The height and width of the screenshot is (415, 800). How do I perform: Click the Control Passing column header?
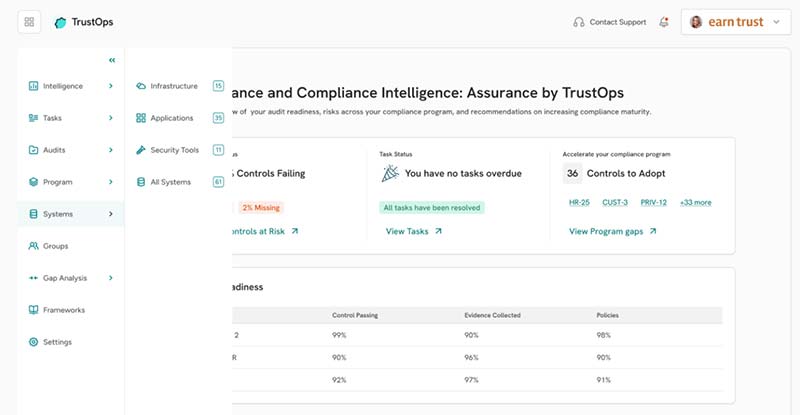pyautogui.click(x=355, y=315)
